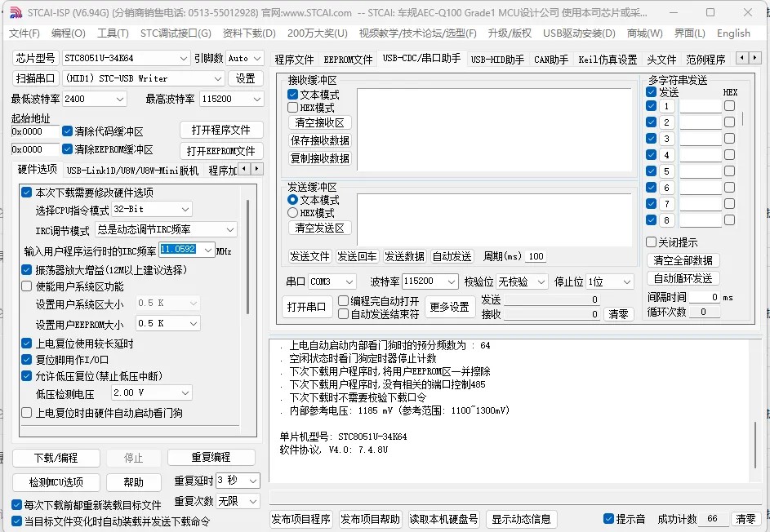Check HEX box for multi-string row 1
Screen dimensions: 770x532
click(730, 105)
